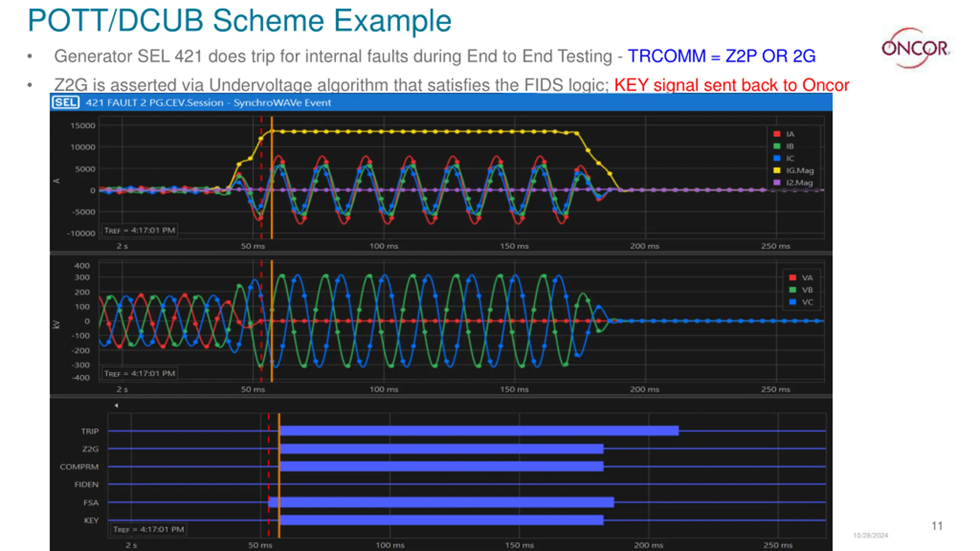Screen dimensions: 980x551
Task: Click the VB green legend icon
Action: pos(793,290)
